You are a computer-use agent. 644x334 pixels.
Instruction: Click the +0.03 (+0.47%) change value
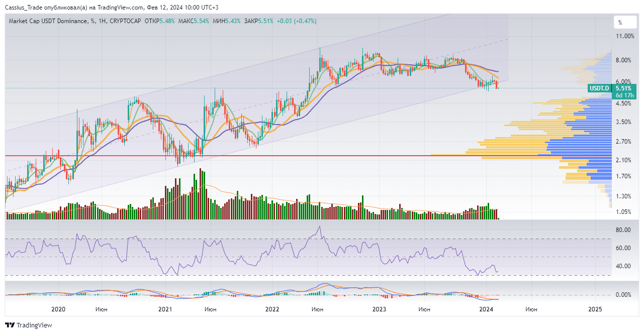(297, 21)
